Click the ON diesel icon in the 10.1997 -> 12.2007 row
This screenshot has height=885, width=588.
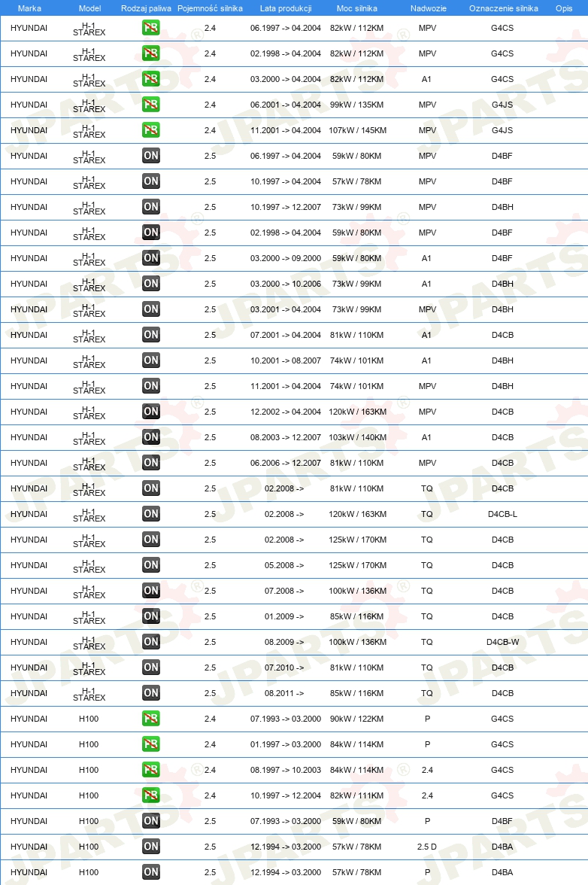pyautogui.click(x=150, y=206)
